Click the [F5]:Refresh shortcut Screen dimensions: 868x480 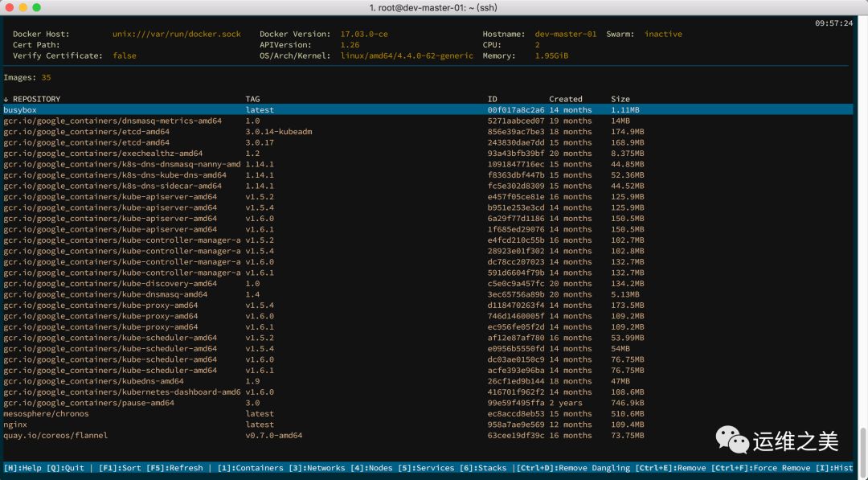pos(174,468)
